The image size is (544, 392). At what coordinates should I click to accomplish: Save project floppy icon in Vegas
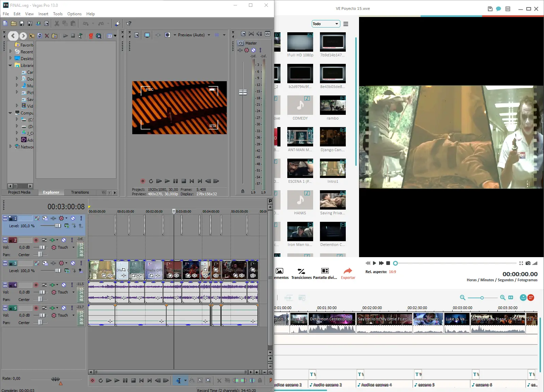pyautogui.click(x=21, y=23)
